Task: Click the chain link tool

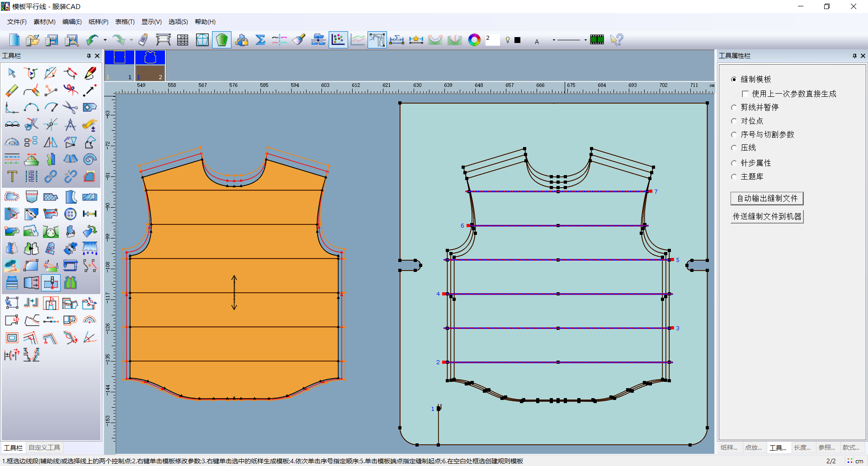Action: click(51, 176)
